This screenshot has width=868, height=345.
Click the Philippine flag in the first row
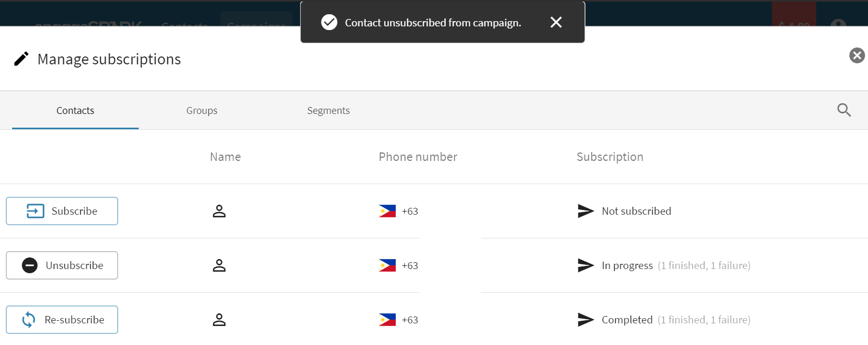[387, 211]
